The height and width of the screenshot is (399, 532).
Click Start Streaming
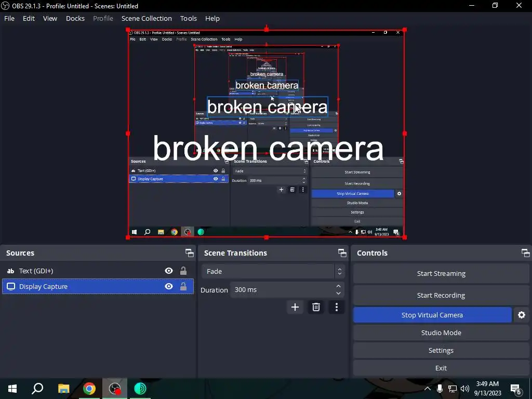(441, 273)
